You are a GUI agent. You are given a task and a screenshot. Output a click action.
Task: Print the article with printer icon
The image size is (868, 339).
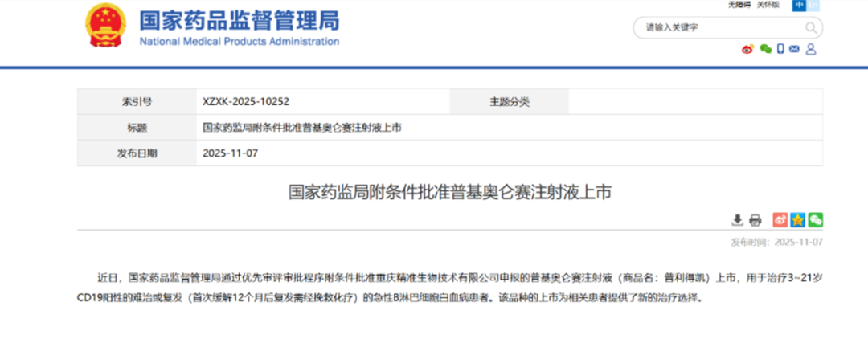point(755,220)
